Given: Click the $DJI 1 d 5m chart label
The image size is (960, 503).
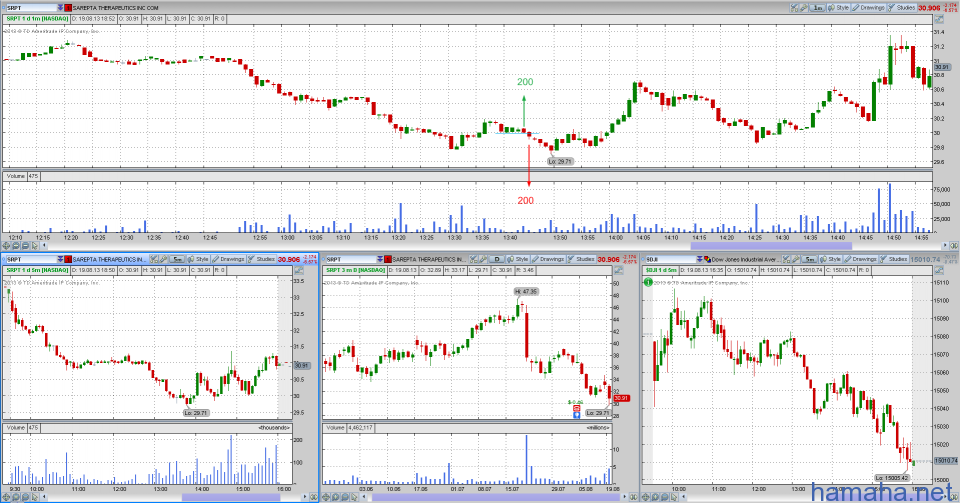Looking at the screenshot, I should 661,270.
